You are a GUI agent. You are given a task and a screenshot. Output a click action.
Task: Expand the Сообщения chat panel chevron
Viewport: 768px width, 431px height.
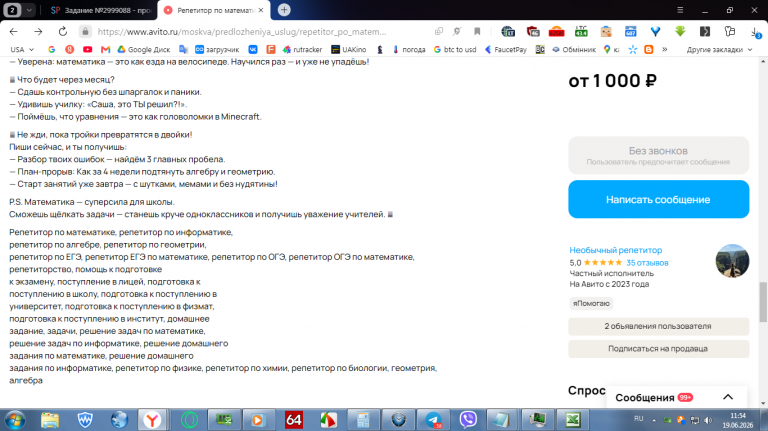(728, 397)
